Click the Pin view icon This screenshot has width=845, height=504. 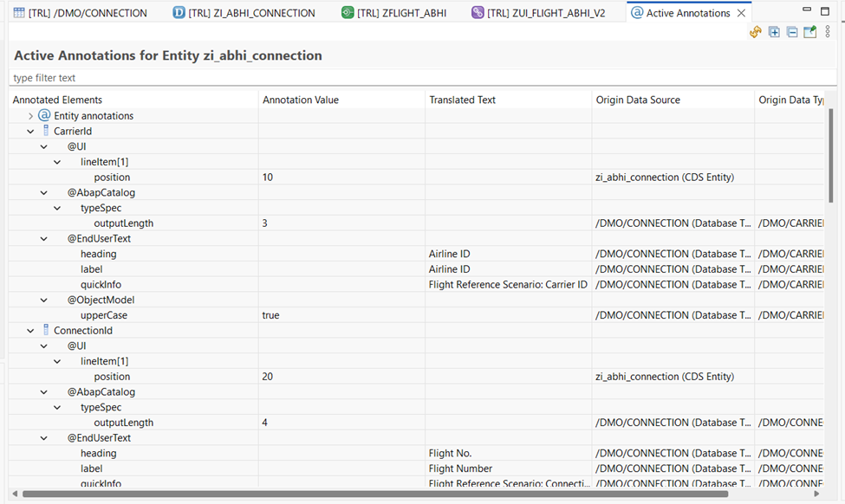point(810,32)
